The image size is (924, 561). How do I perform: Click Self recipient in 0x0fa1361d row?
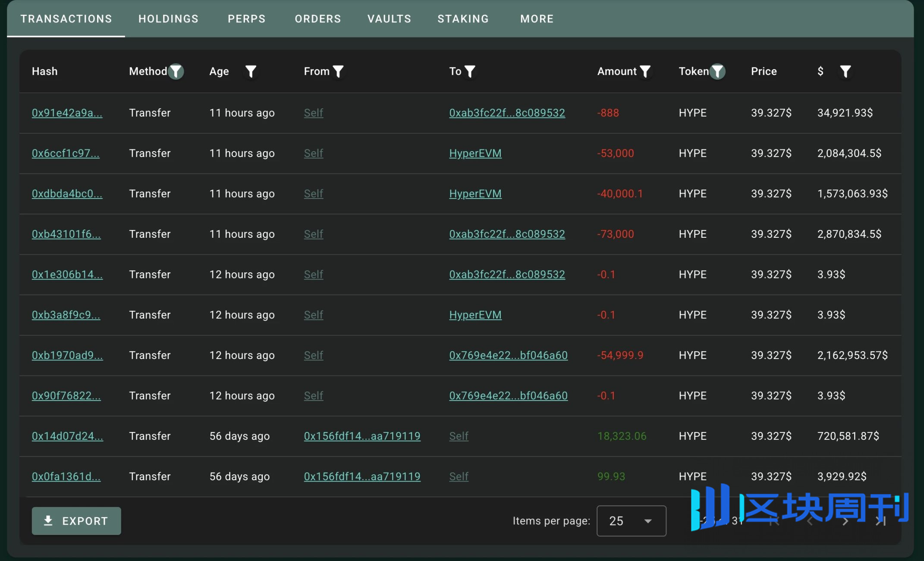[x=459, y=476]
